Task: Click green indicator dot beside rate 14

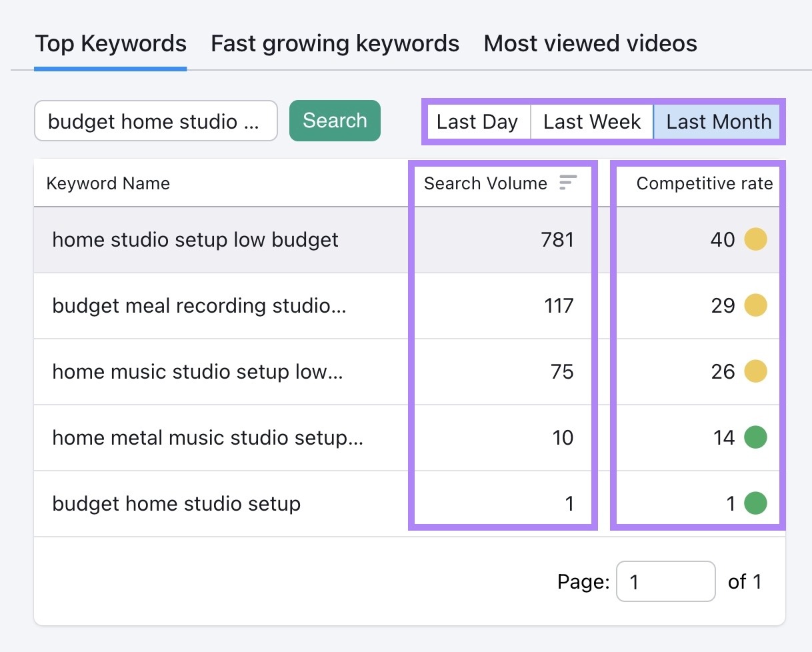Action: point(755,437)
